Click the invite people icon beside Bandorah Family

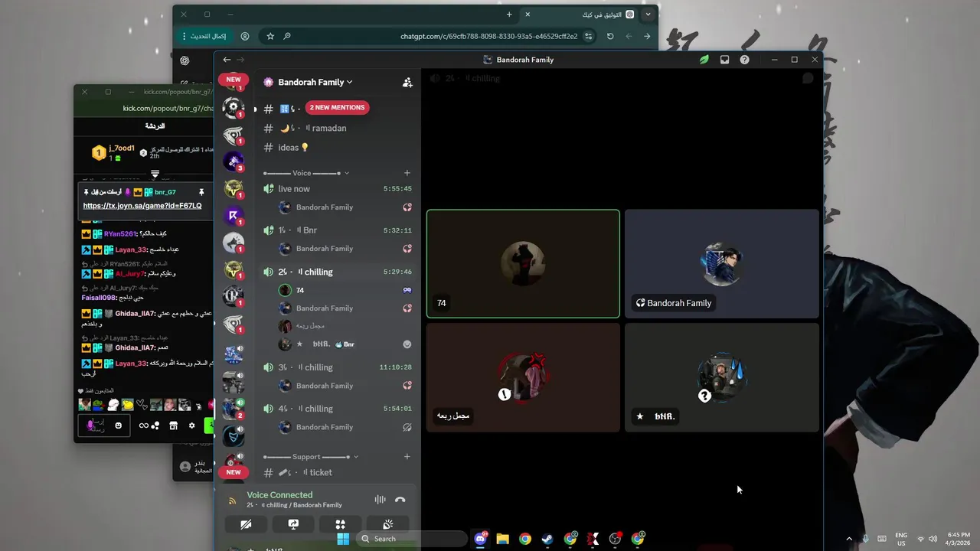(407, 82)
